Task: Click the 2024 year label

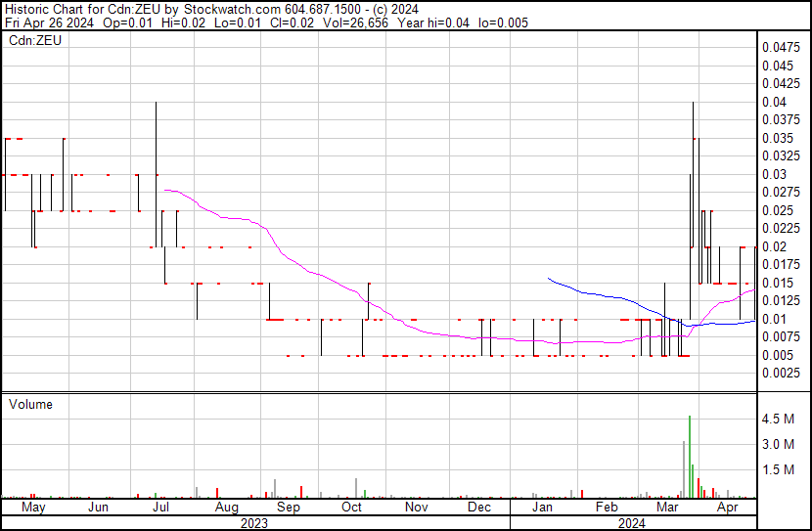Action: tap(632, 523)
